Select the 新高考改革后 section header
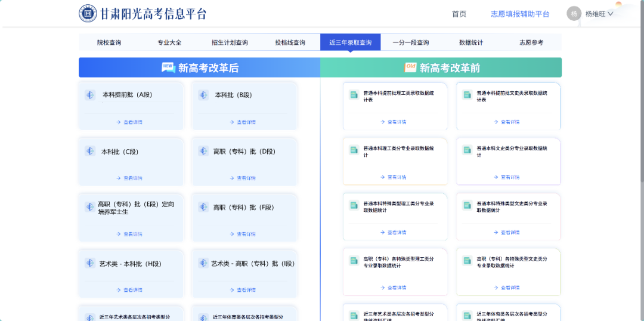644x321 pixels. click(200, 68)
